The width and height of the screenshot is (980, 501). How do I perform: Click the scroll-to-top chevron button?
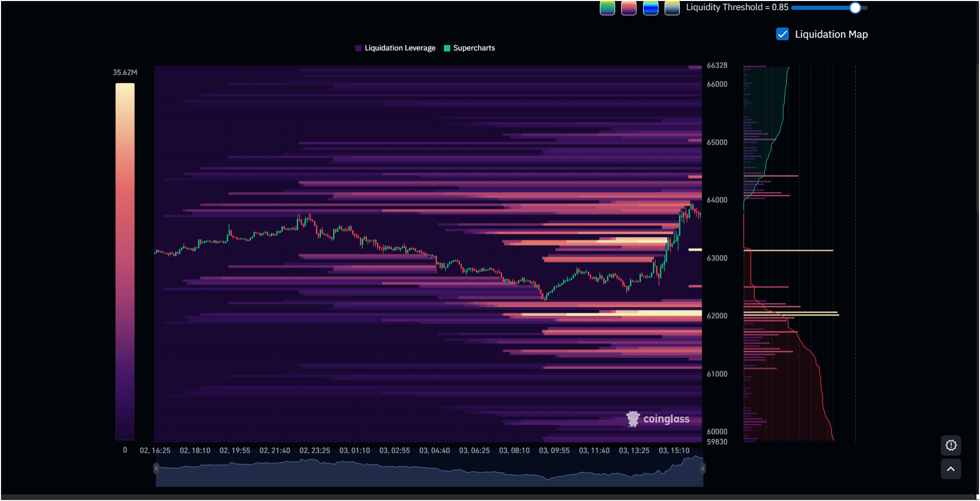(951, 469)
